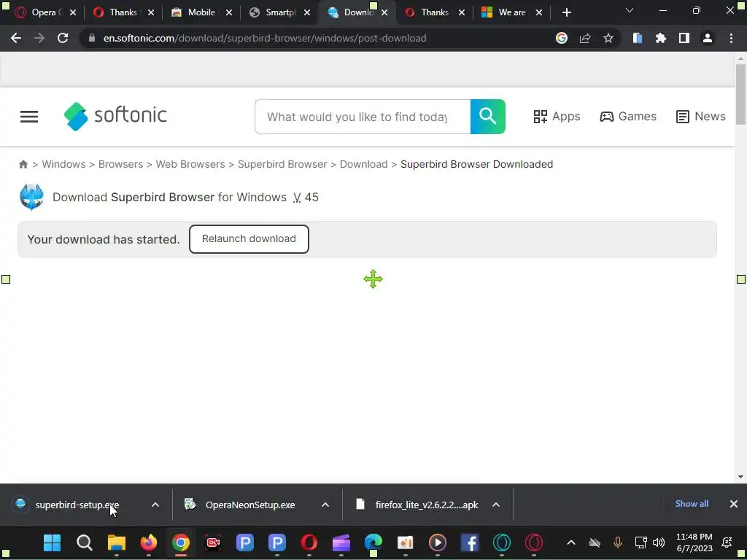747x560 pixels.
Task: Close the Mobile tab
Action: pyautogui.click(x=229, y=13)
